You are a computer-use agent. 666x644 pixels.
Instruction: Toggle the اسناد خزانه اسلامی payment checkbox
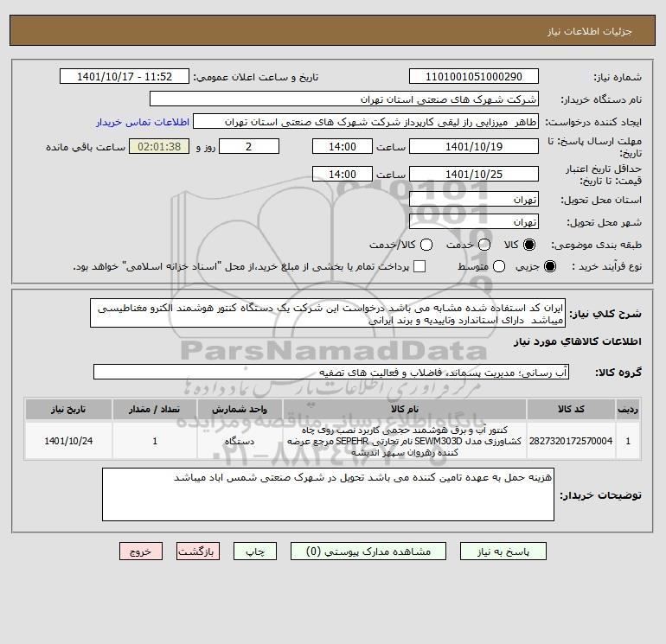(419, 266)
